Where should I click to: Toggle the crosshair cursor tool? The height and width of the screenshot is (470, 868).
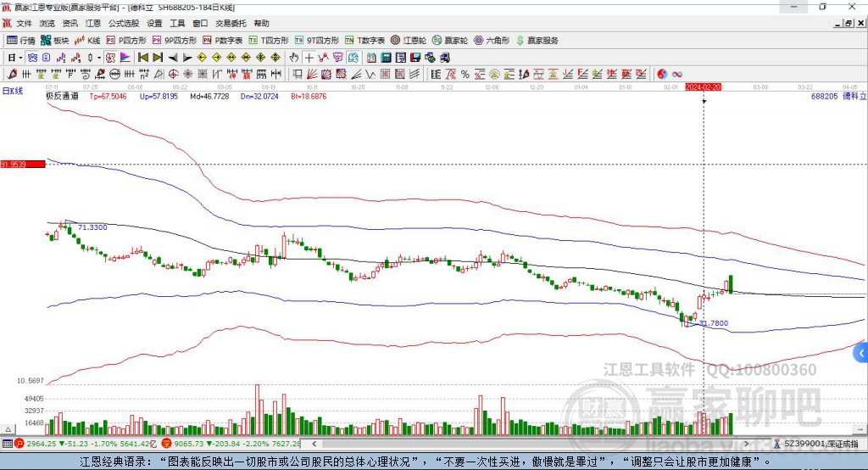pyautogui.click(x=309, y=58)
